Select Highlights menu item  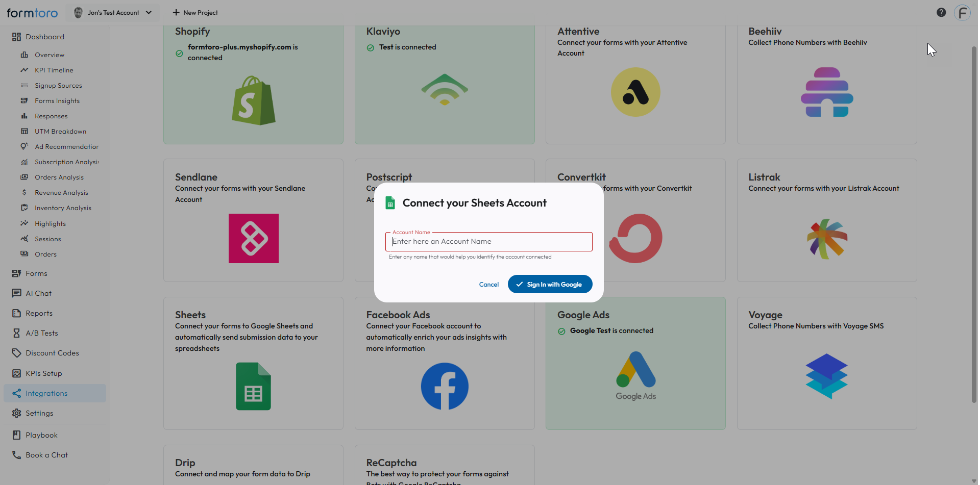(50, 224)
